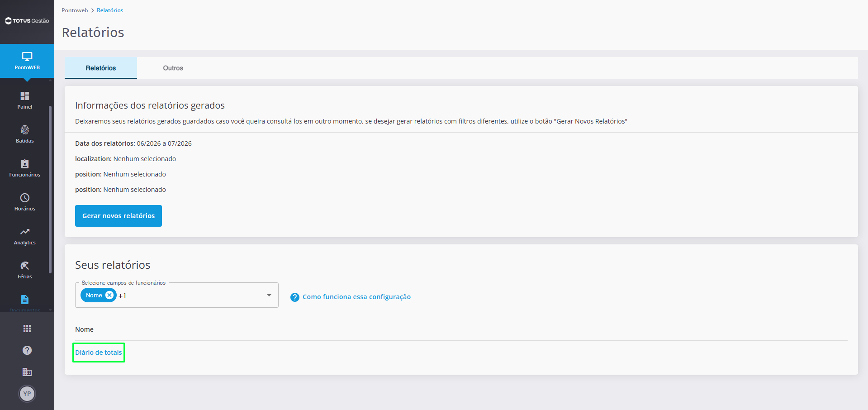868x410 pixels.
Task: Expand the employee fields dropdown arrow
Action: [x=269, y=295]
